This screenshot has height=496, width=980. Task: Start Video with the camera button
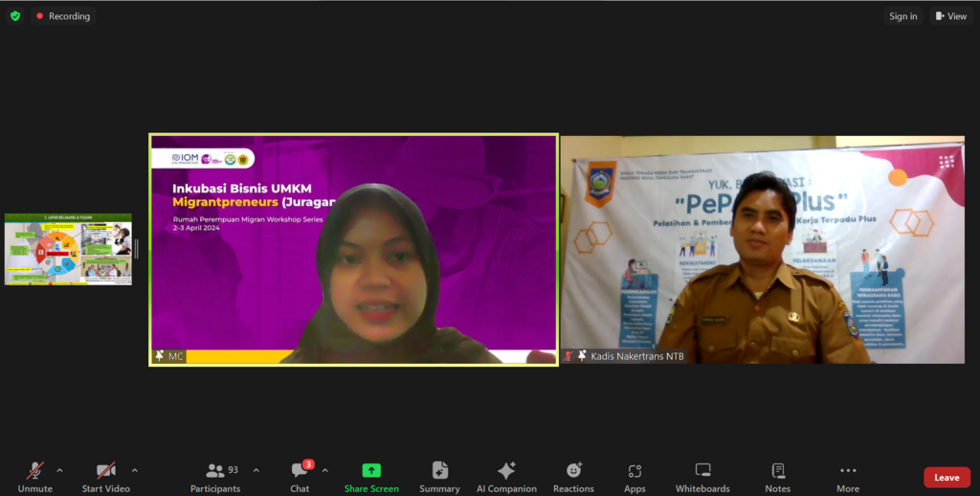[105, 476]
